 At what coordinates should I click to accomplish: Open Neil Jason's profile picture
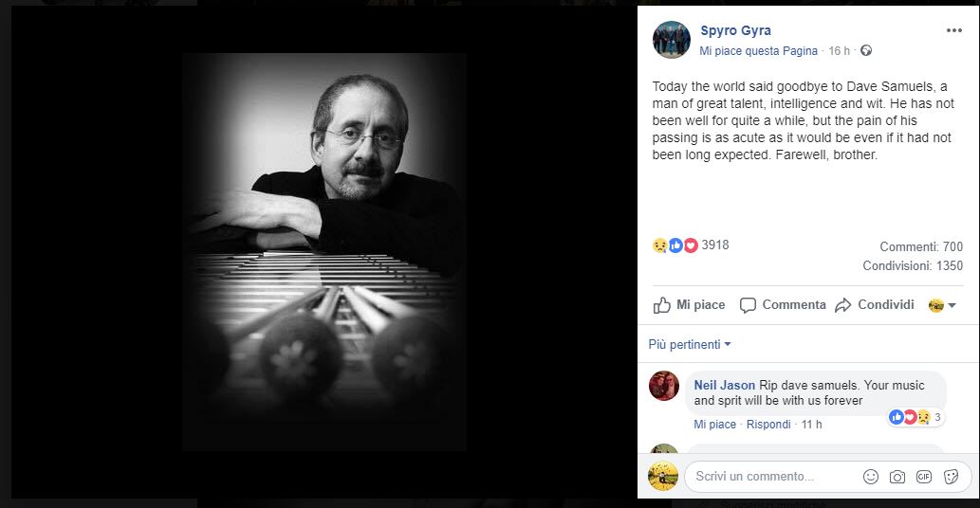[664, 386]
